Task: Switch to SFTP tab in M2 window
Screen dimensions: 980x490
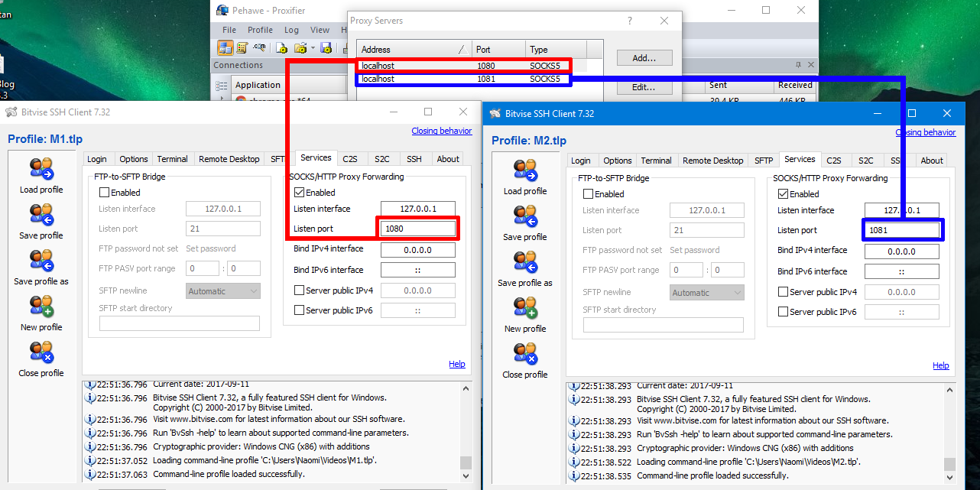Action: pyautogui.click(x=764, y=161)
